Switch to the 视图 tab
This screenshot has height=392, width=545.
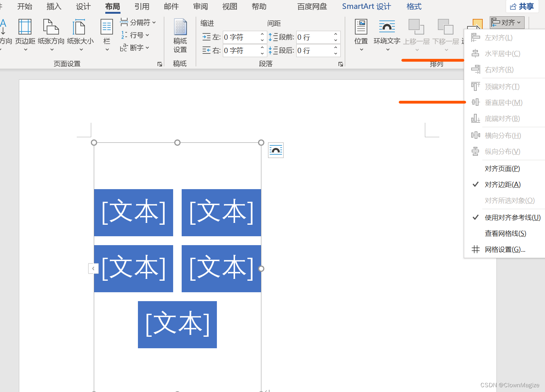click(230, 6)
